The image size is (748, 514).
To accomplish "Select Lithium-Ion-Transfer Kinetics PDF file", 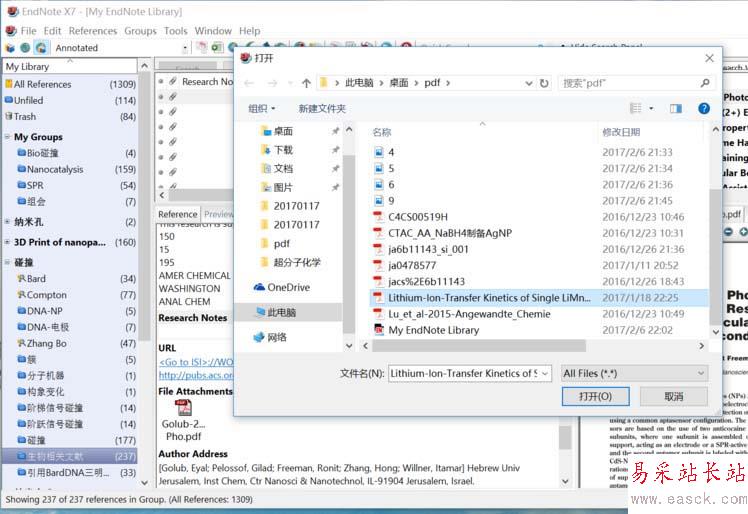I will [x=539, y=298].
